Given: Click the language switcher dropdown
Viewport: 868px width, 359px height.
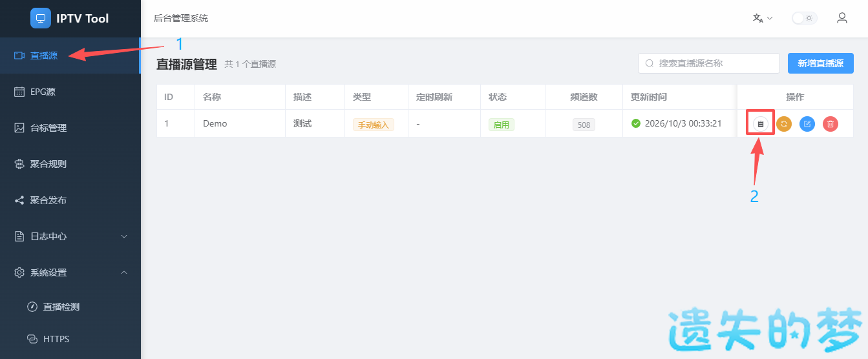Looking at the screenshot, I should coord(763,18).
